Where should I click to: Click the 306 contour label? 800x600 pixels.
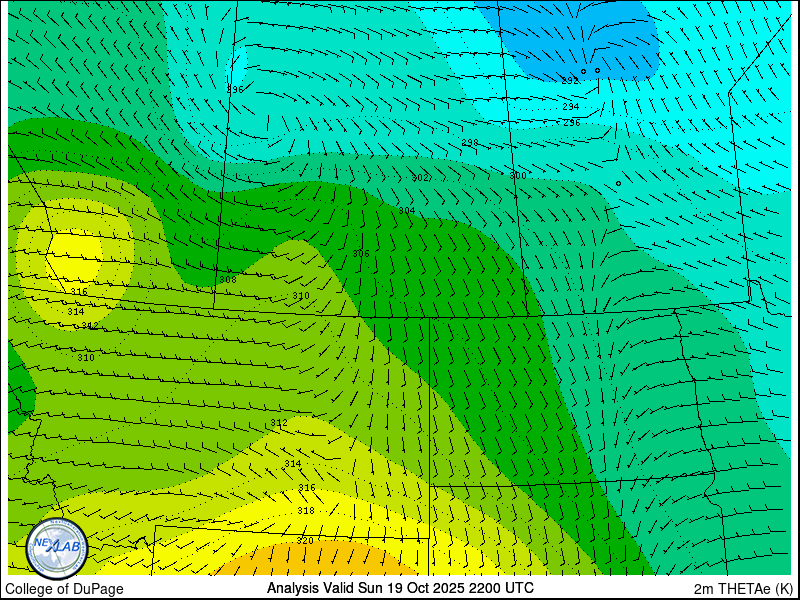[x=361, y=254]
